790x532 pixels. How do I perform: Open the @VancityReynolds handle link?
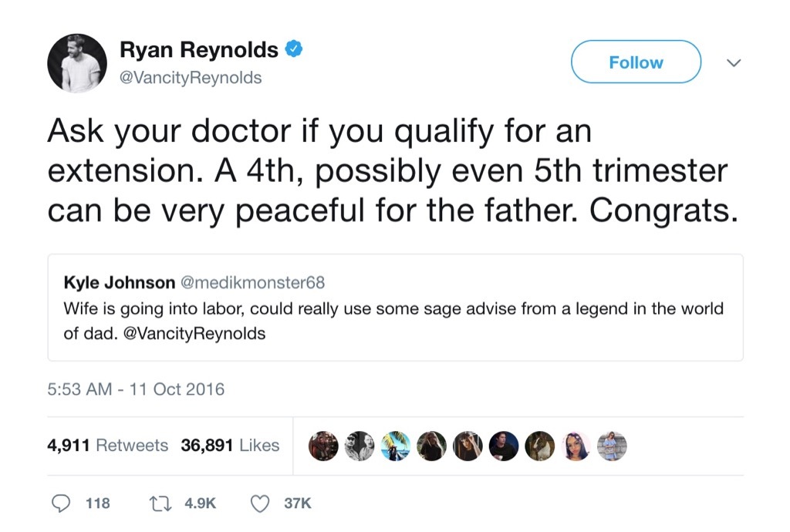coord(191,77)
